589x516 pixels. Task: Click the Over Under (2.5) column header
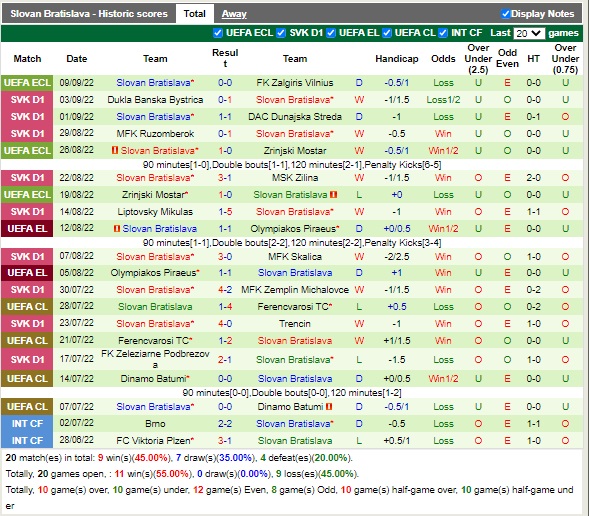(478, 59)
